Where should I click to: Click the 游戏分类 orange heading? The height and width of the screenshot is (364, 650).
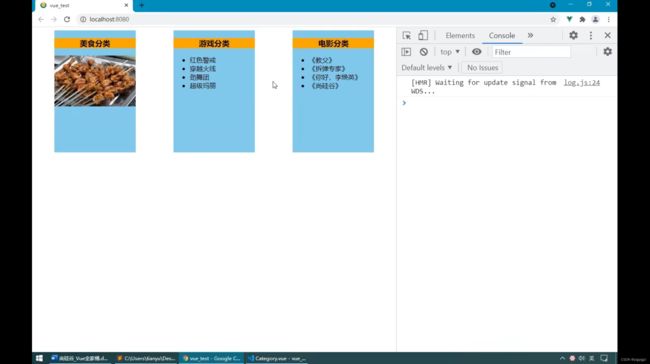(214, 43)
